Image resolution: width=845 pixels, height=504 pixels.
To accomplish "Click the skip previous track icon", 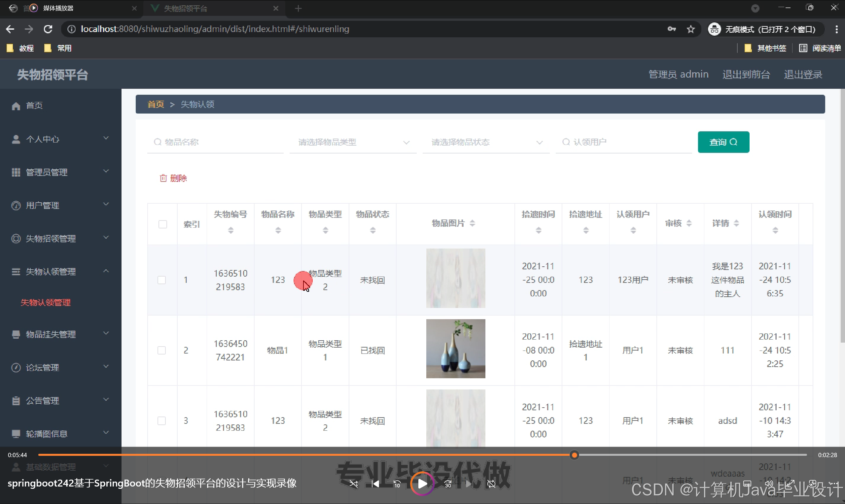I will [375, 484].
